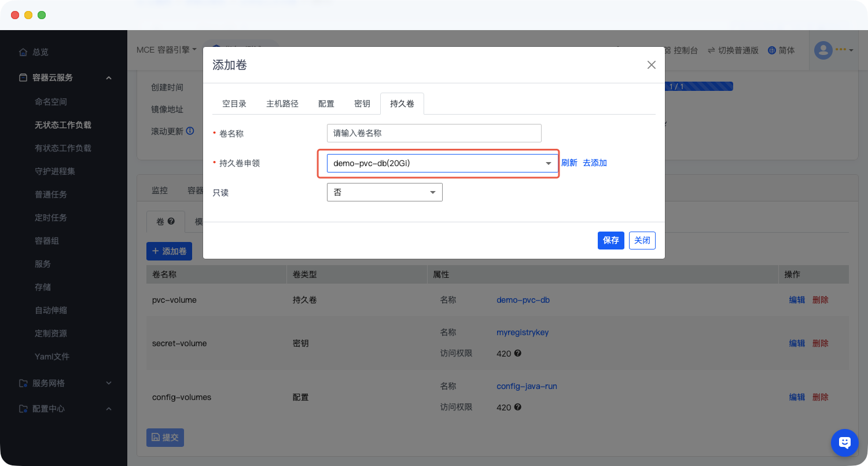Screen dimensions: 868x466
Task: Open 有状态工作负载 in the sidebar
Action: pos(63,148)
